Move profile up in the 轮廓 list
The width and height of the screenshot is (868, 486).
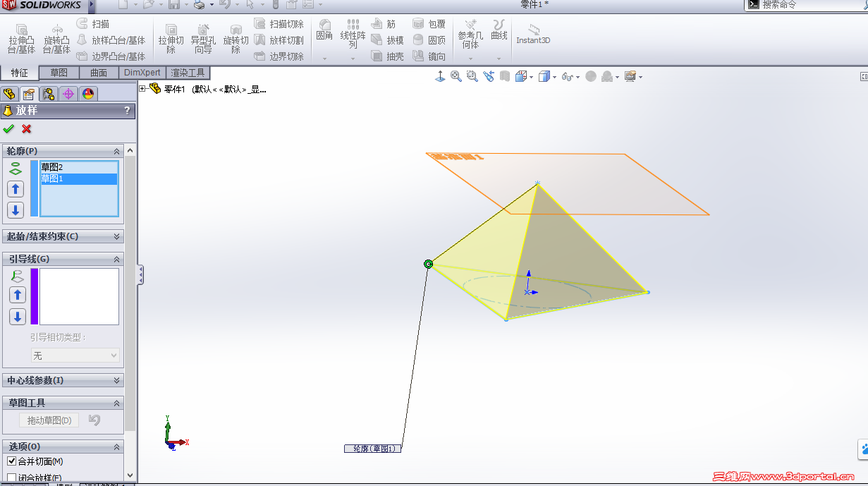pyautogui.click(x=16, y=189)
